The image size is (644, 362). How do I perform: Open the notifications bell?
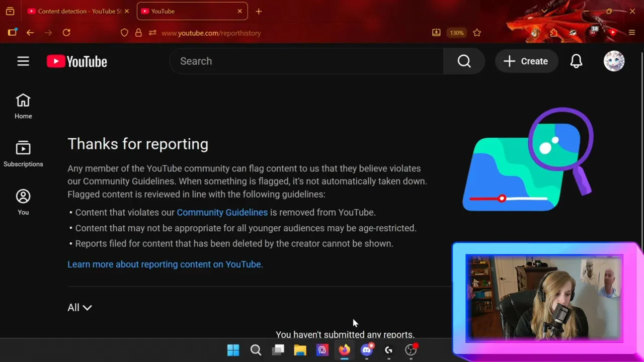[576, 61]
